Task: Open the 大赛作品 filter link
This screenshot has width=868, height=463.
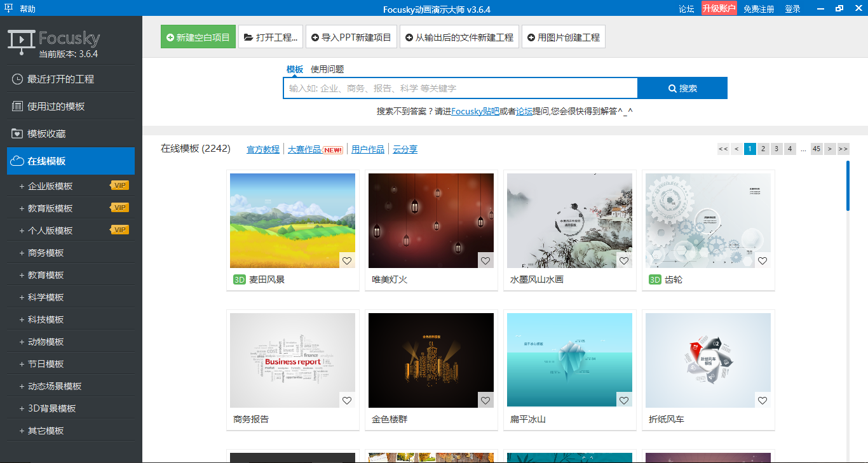Action: [x=304, y=149]
